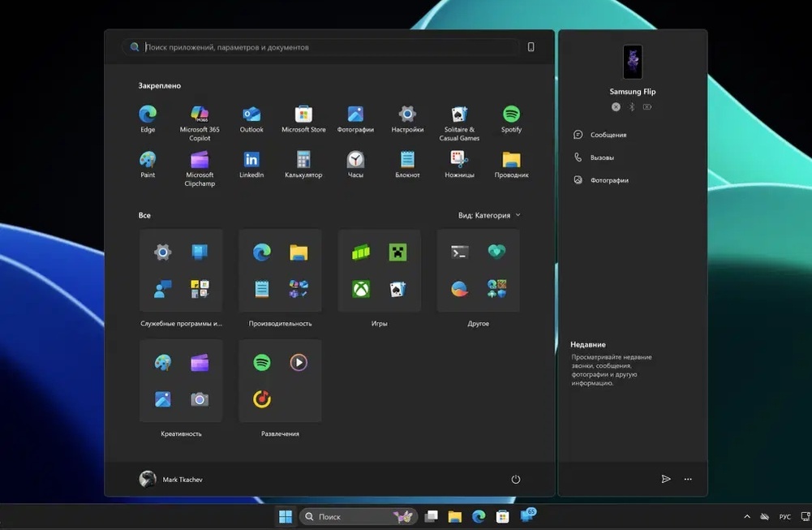Launch Solitaire & Casual Games
This screenshot has height=530, width=812.
point(459,123)
